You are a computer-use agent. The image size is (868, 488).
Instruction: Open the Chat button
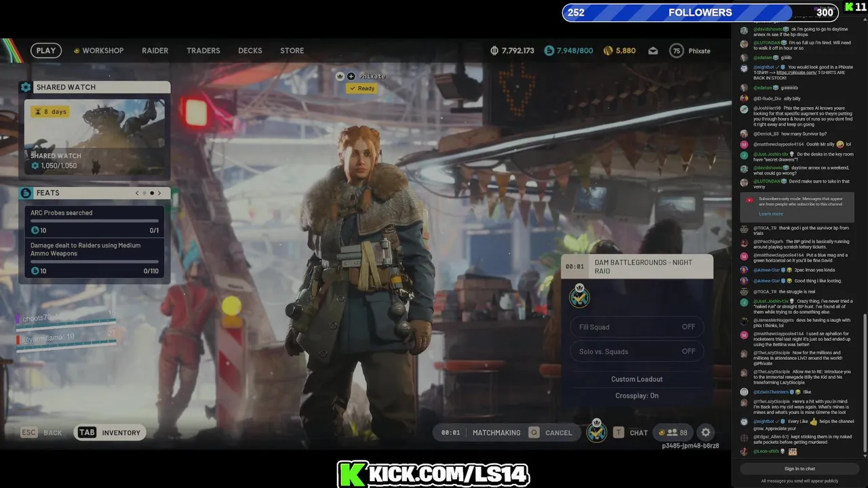click(x=631, y=432)
